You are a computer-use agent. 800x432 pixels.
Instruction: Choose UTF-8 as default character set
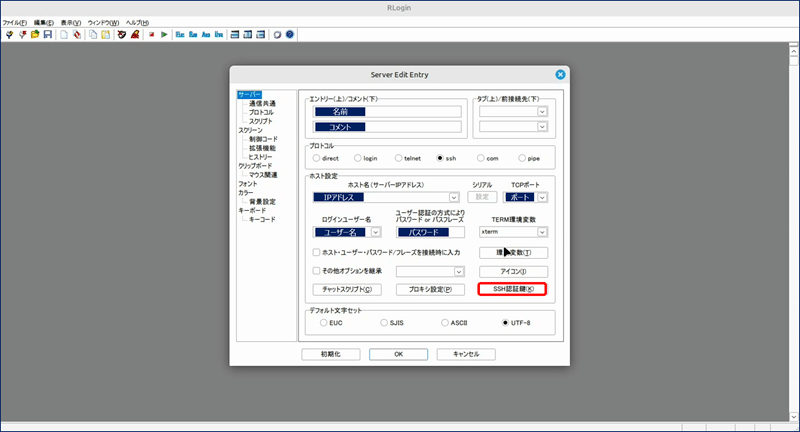(505, 323)
